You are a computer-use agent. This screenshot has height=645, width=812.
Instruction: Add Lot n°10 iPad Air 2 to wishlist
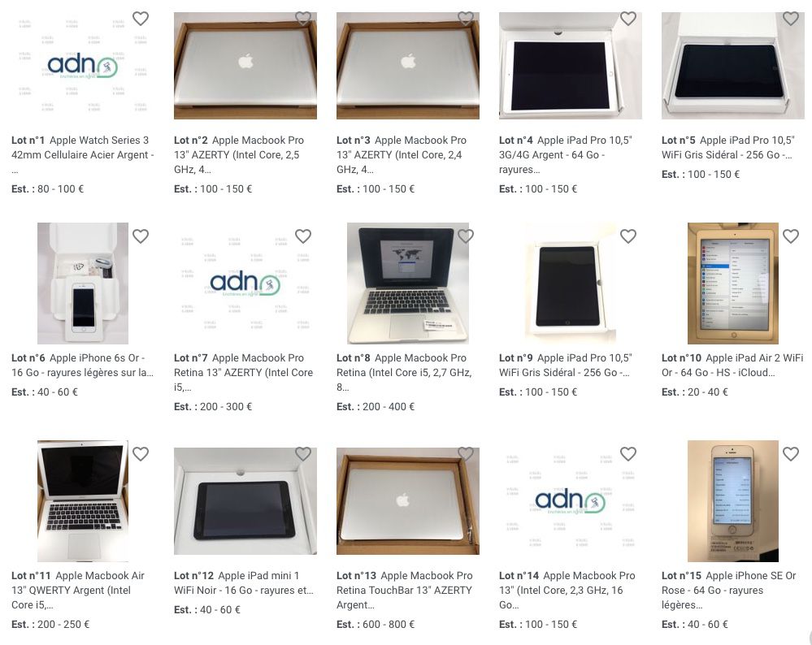[x=791, y=236]
